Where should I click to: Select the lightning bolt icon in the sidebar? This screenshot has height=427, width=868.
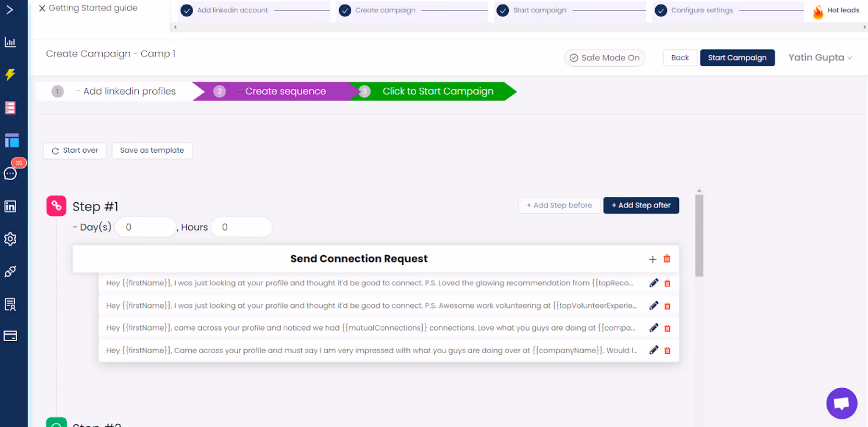[10, 74]
